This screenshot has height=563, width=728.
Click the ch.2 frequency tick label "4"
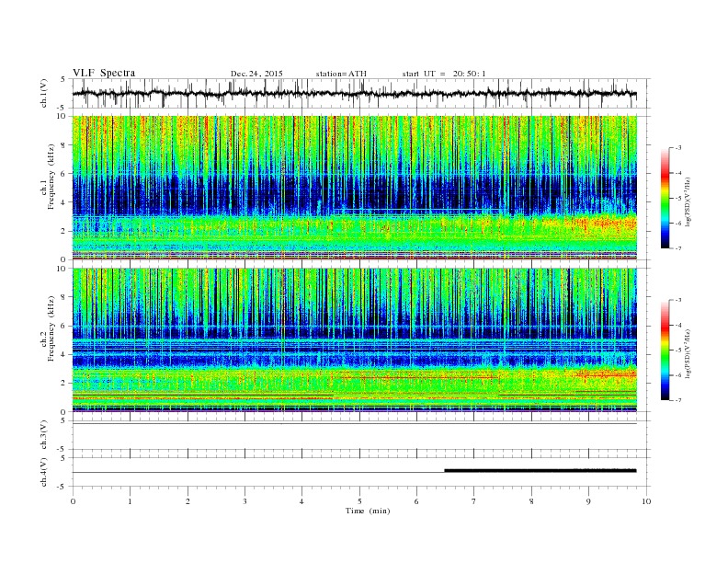[64, 354]
